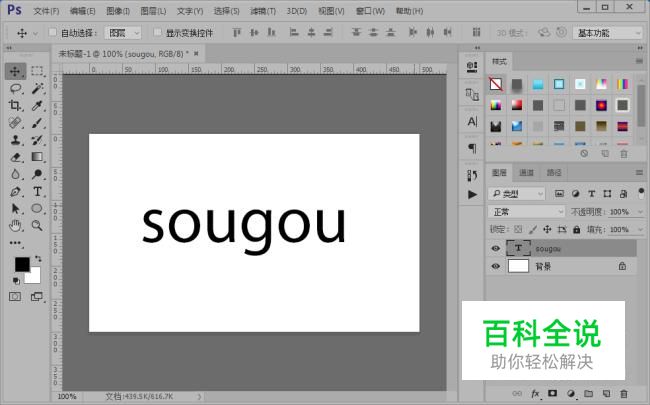Viewport: 650px width, 405px height.
Task: Select the Hand tool
Action: coord(15,226)
